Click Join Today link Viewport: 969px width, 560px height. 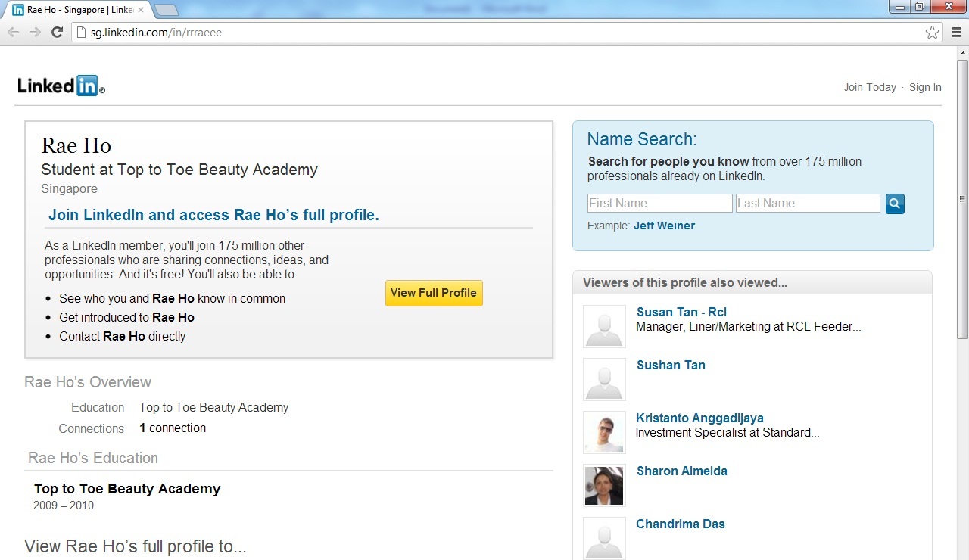click(x=870, y=87)
